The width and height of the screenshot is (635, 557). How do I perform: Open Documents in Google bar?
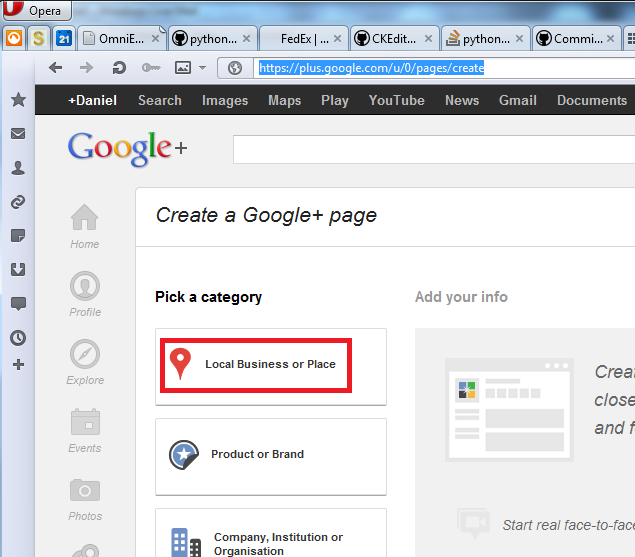[x=592, y=100]
